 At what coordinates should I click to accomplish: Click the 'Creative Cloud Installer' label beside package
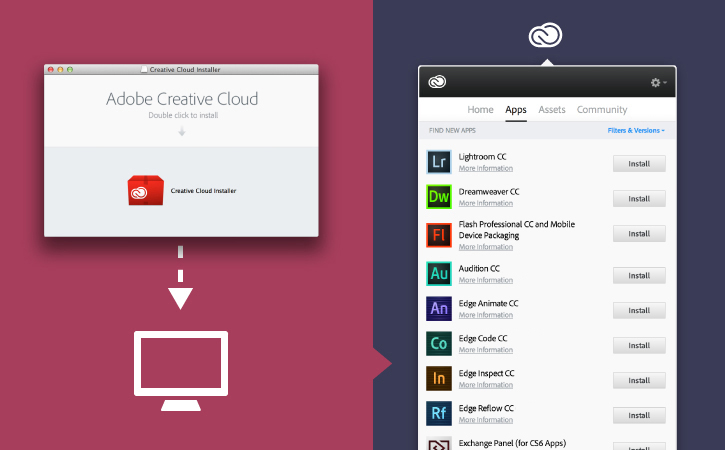pyautogui.click(x=203, y=191)
